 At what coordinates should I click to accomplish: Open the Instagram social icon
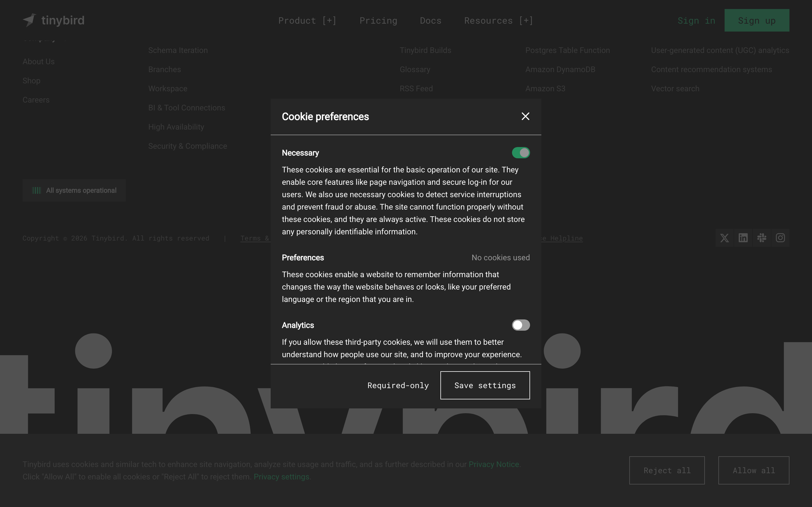[x=780, y=238]
